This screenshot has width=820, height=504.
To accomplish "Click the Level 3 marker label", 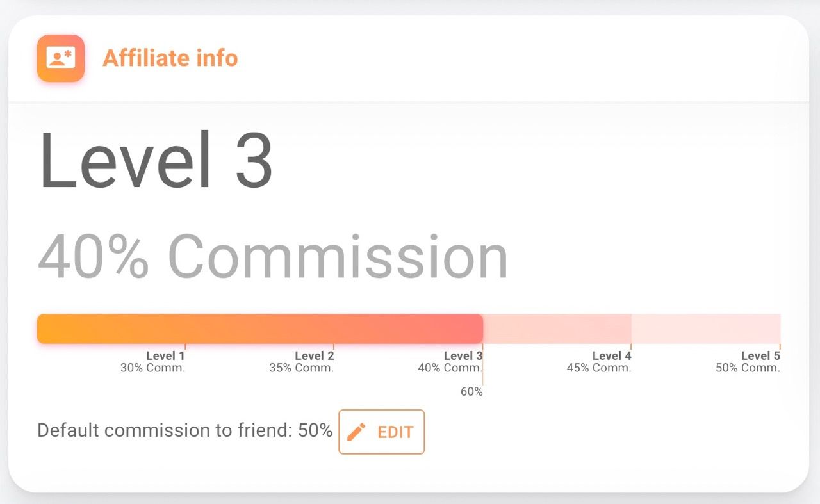I will [463, 356].
